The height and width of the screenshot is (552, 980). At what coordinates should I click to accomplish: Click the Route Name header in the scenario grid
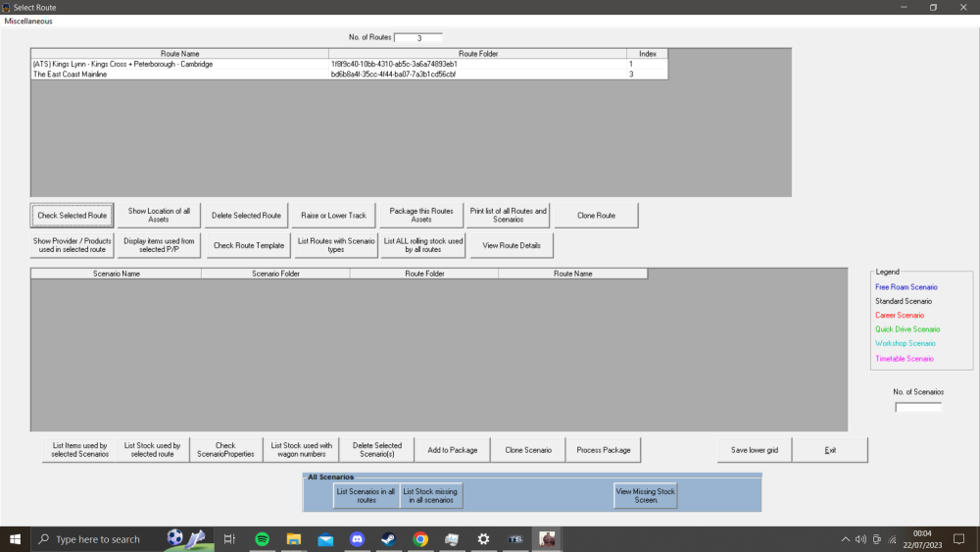(x=573, y=274)
